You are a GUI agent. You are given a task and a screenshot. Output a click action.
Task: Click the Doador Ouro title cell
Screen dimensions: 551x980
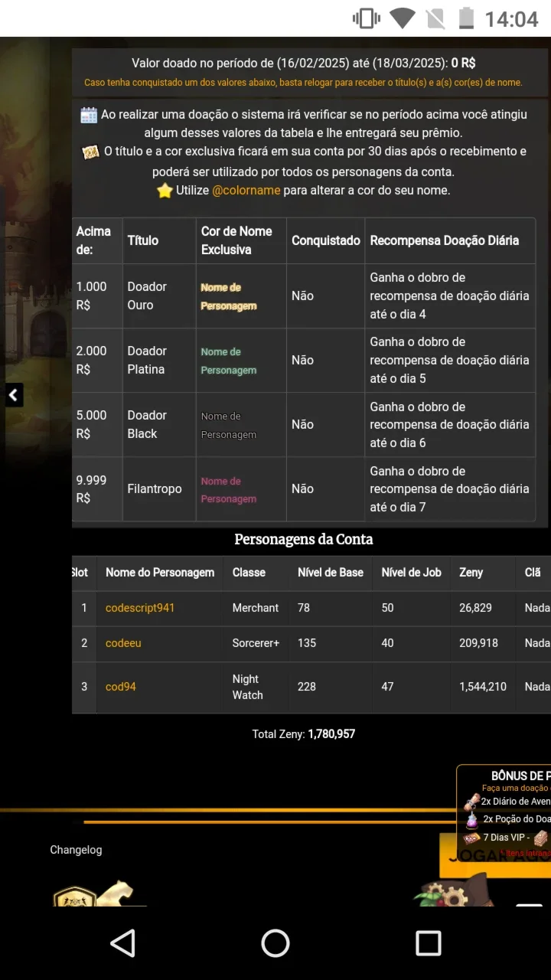coord(159,296)
